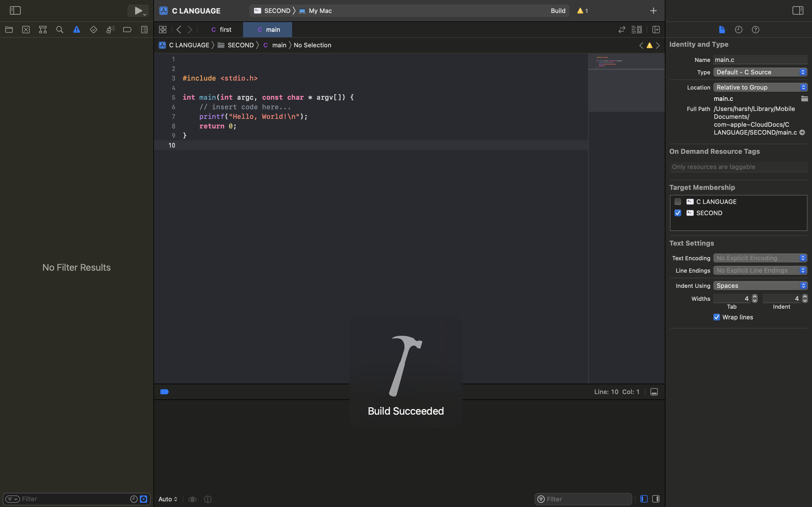812x507 pixels.
Task: Open the Location Relative to Group dropdown
Action: click(760, 88)
